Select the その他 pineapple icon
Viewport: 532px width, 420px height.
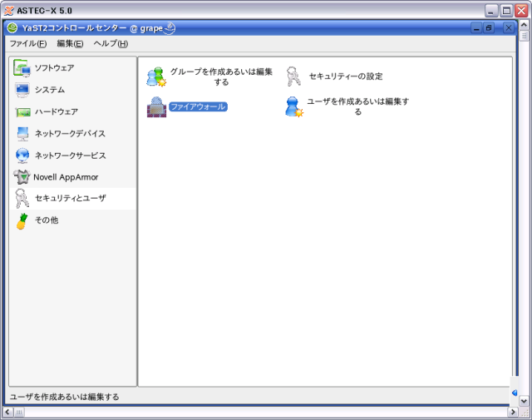22,220
